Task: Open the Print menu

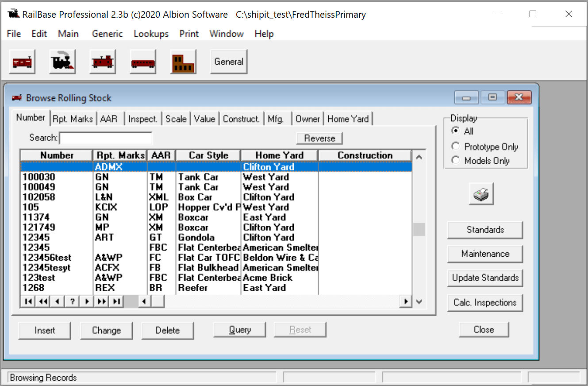Action: click(x=189, y=34)
